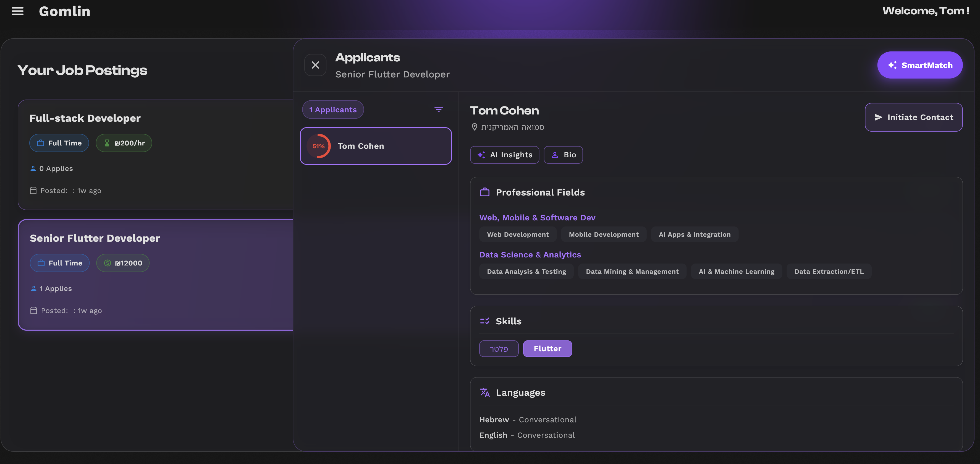Click the Tom Cohen profile name heading
The image size is (980, 464).
coord(504,110)
